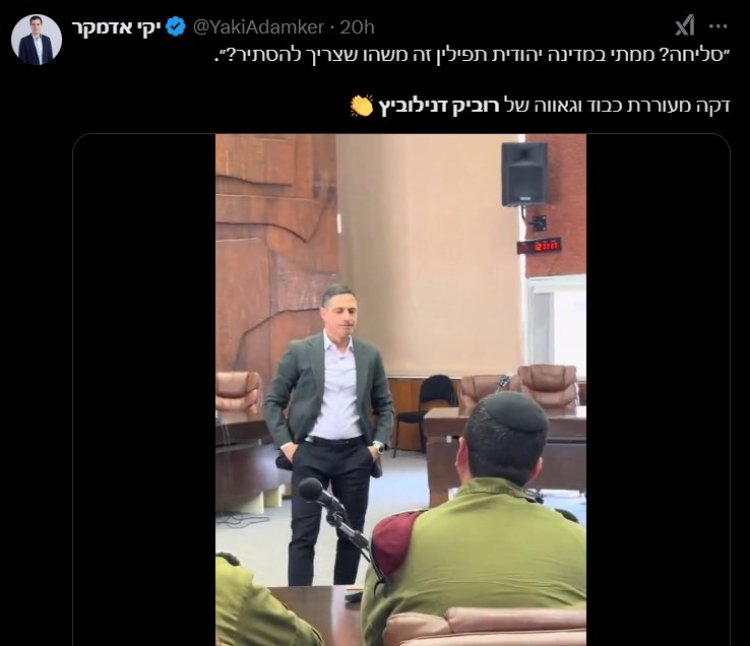The height and width of the screenshot is (646, 750).
Task: Play video by clicking man in green blazer
Action: tap(330, 430)
